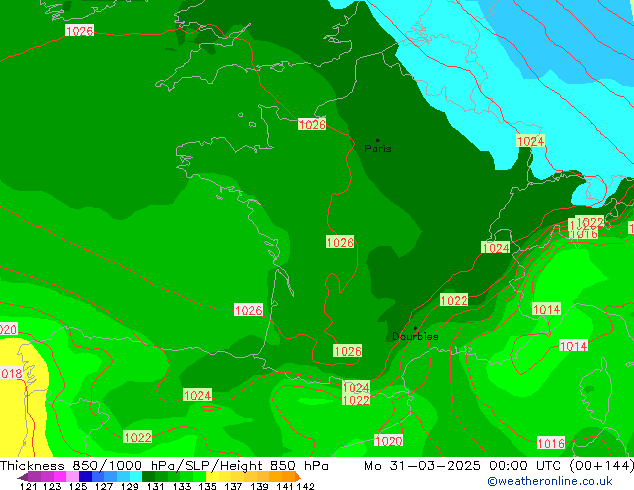The height and width of the screenshot is (490, 634).
Task: Click the cyan legend swatch near 129
Action: pos(136,477)
